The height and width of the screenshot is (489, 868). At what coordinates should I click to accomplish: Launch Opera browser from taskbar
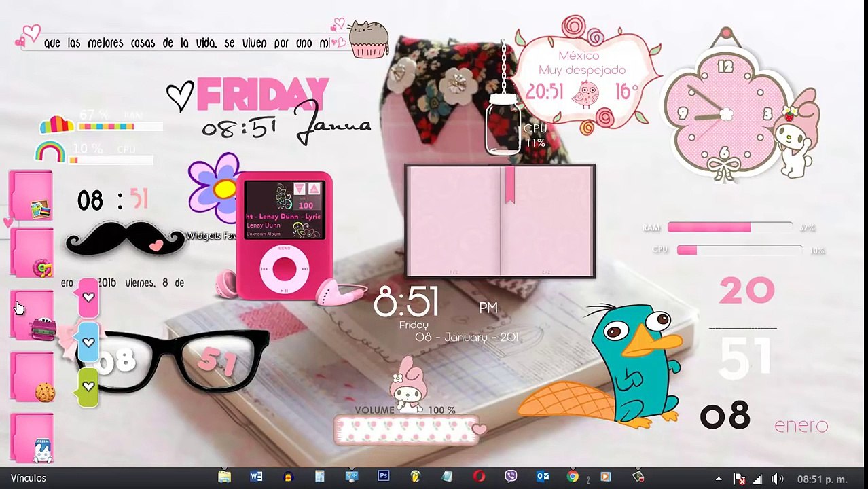click(479, 477)
